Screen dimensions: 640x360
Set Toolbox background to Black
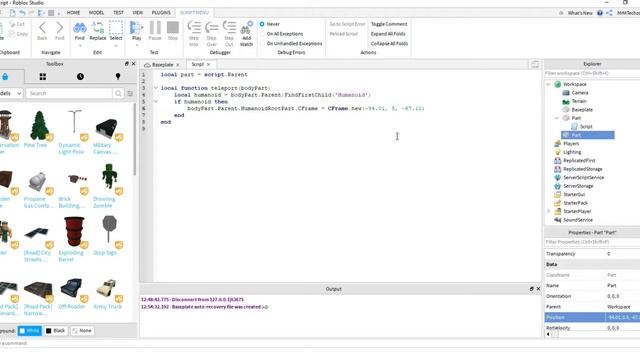coord(56,331)
